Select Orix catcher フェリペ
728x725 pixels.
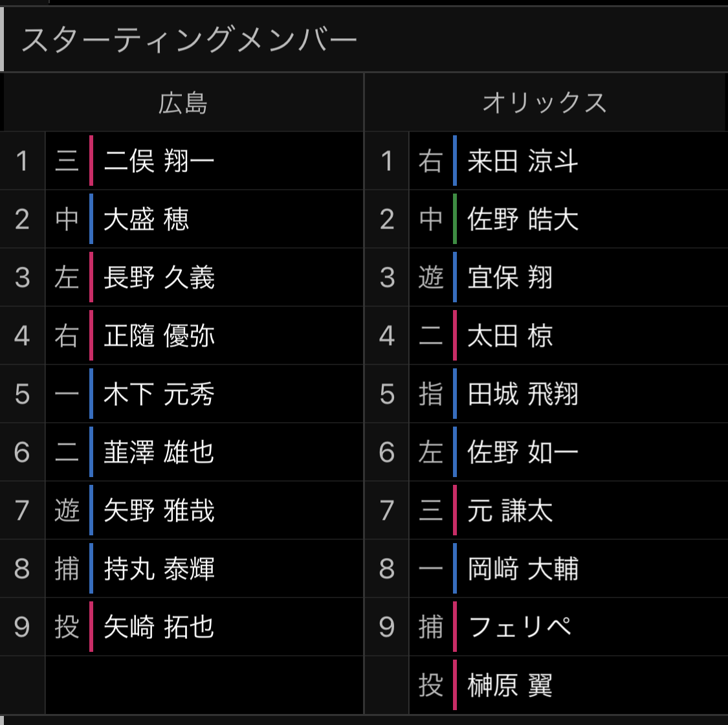[x=520, y=627]
